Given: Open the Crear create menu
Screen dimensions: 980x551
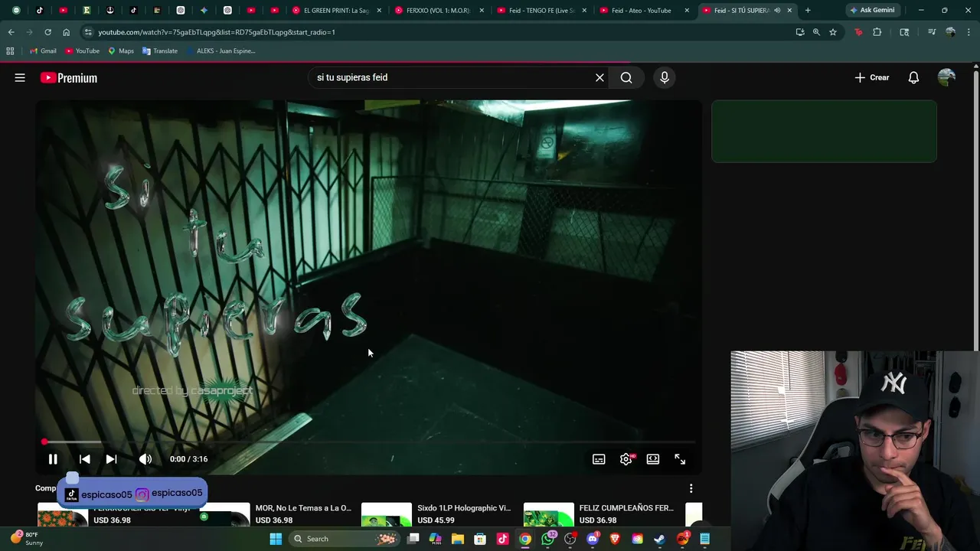Looking at the screenshot, I should click(x=872, y=77).
